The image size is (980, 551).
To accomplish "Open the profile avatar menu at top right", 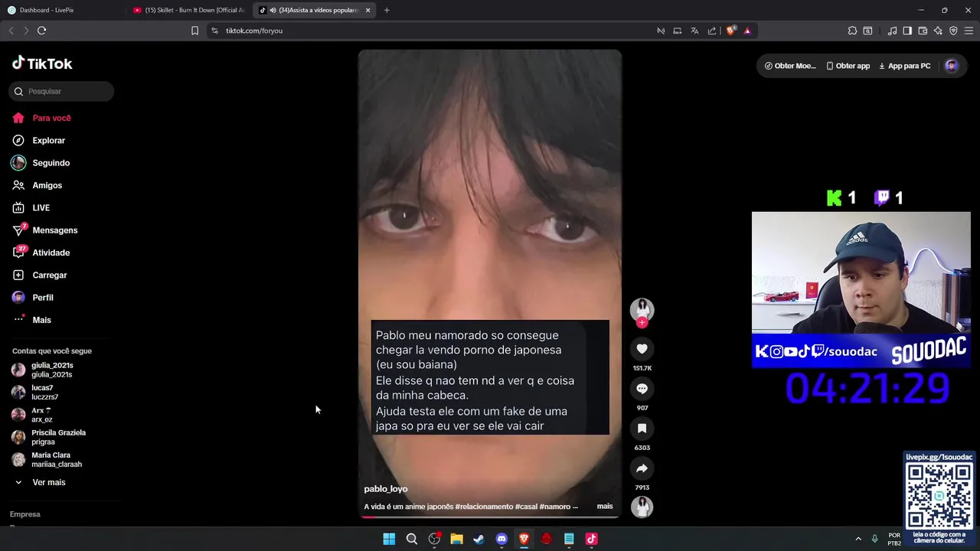I will pos(952,66).
